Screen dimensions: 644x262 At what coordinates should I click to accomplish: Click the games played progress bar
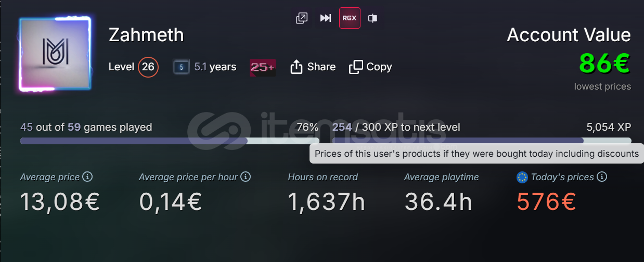(x=169, y=141)
